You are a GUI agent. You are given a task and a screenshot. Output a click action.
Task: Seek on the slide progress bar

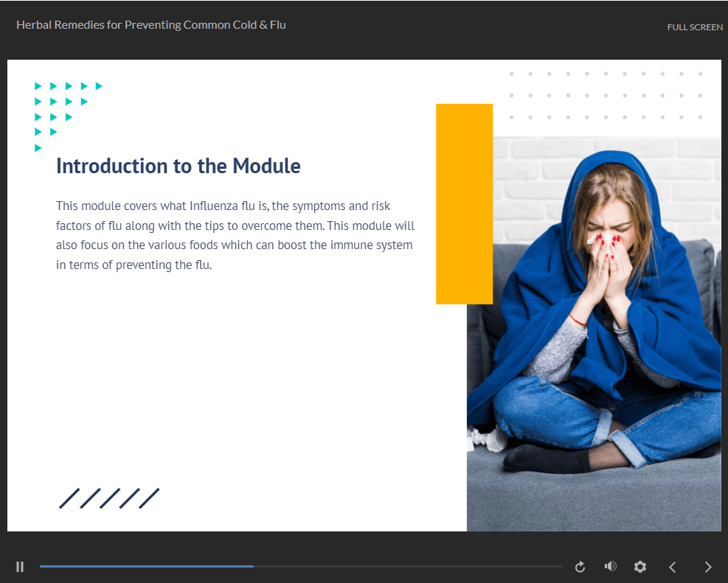pos(301,566)
